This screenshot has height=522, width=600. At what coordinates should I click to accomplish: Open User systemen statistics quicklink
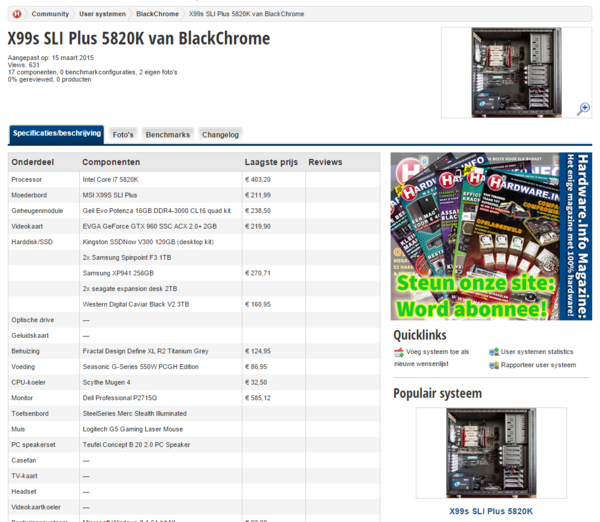537,352
